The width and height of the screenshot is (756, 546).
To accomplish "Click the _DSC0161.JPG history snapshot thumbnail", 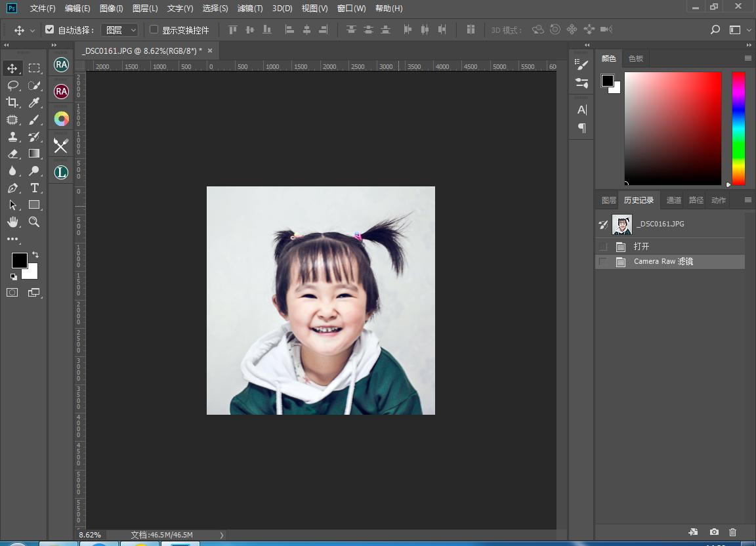I will coord(621,224).
